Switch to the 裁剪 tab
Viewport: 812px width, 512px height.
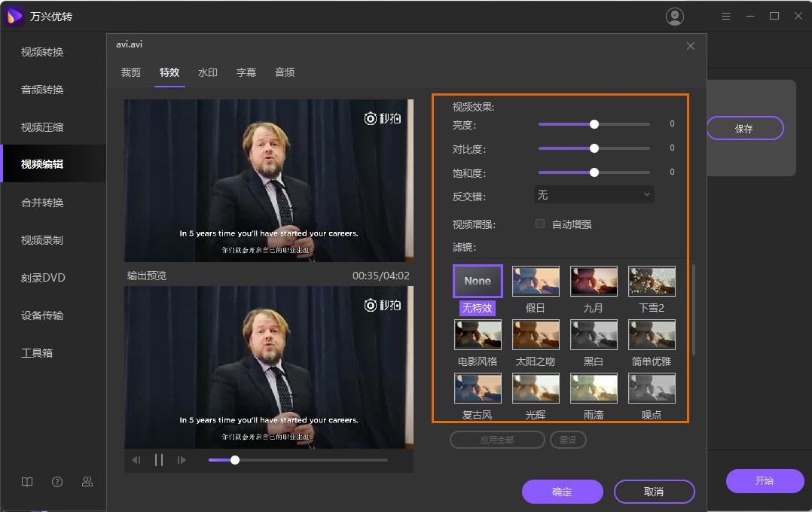(x=131, y=72)
